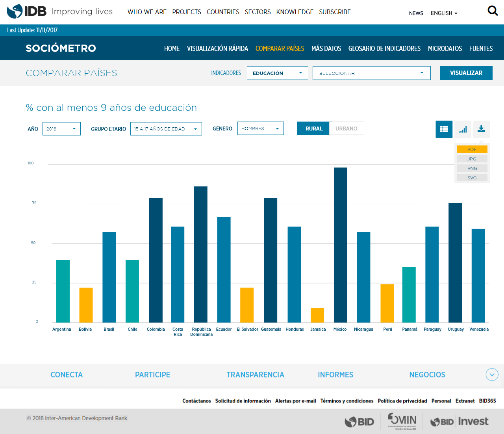This screenshot has height=434, width=504.
Task: Open FUENTES tab
Action: click(481, 48)
